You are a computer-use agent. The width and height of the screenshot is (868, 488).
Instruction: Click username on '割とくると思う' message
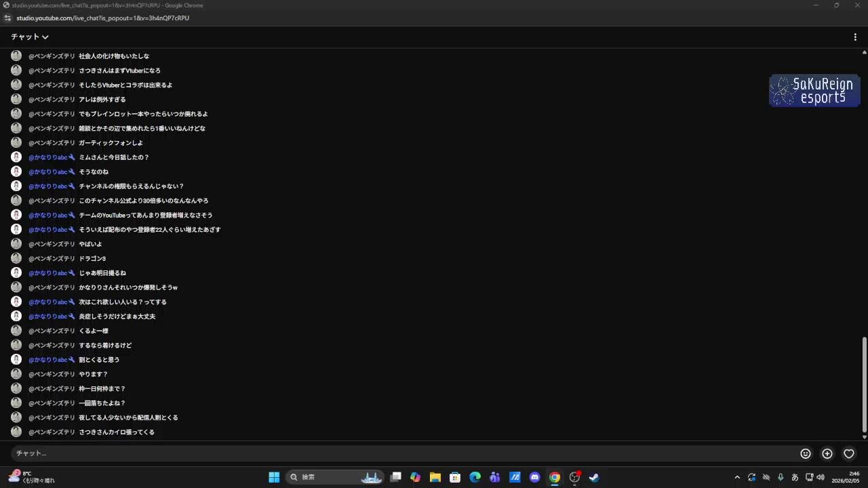pos(48,360)
